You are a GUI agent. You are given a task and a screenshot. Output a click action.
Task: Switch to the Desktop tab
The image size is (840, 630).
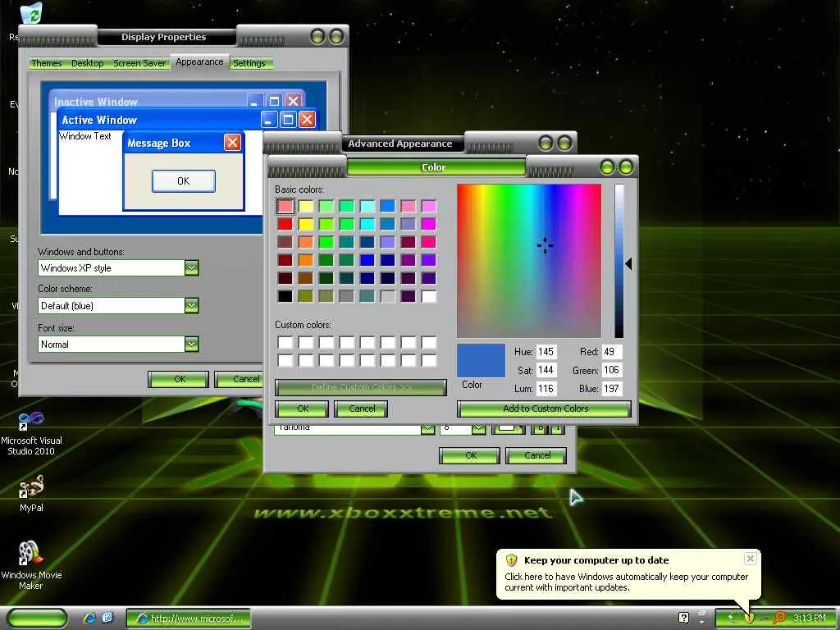[87, 63]
